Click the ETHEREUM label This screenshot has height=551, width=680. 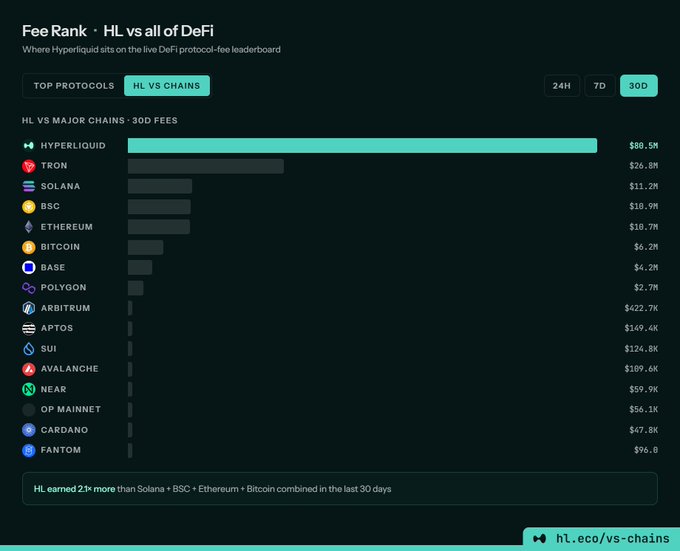coord(66,227)
